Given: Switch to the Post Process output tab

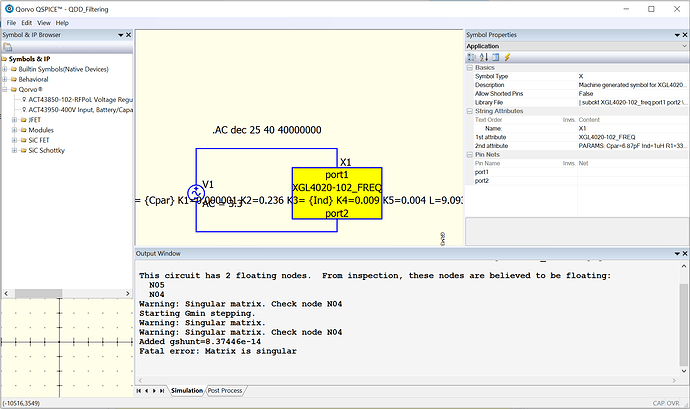Looking at the screenshot, I should point(225,391).
